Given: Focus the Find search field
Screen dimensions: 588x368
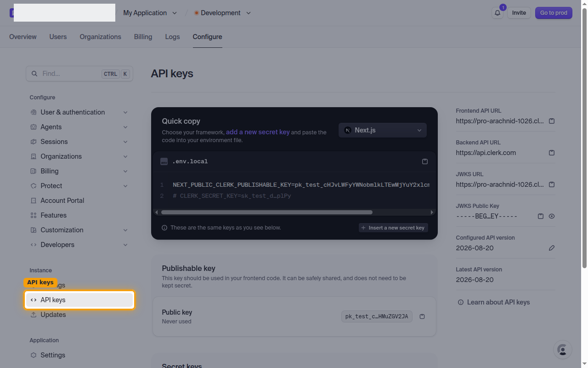Looking at the screenshot, I should click(79, 74).
